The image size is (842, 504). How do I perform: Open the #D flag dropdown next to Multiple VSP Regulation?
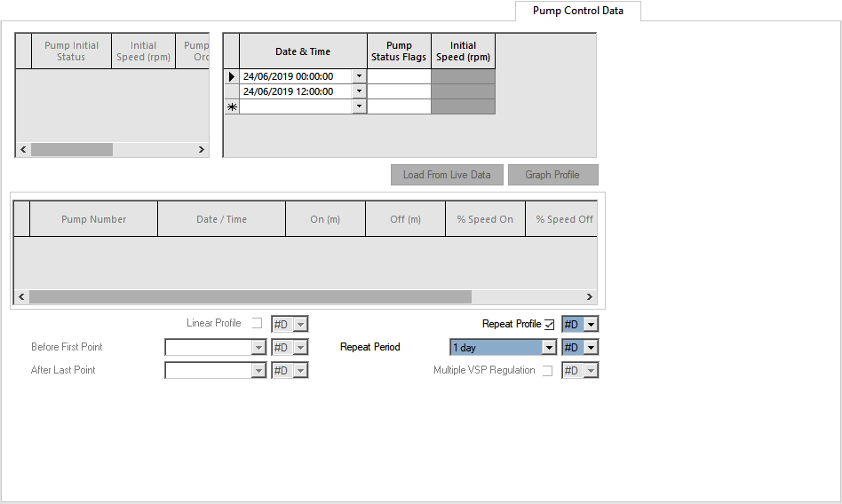pos(591,370)
